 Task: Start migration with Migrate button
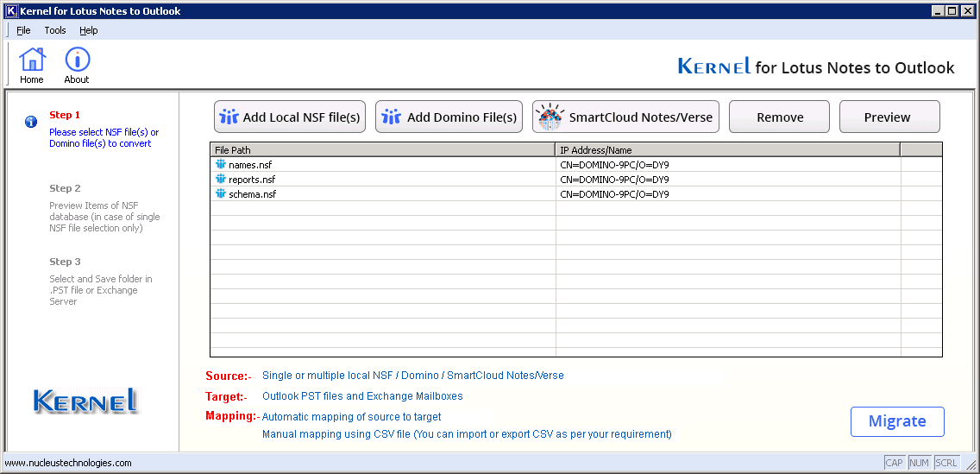(x=897, y=421)
